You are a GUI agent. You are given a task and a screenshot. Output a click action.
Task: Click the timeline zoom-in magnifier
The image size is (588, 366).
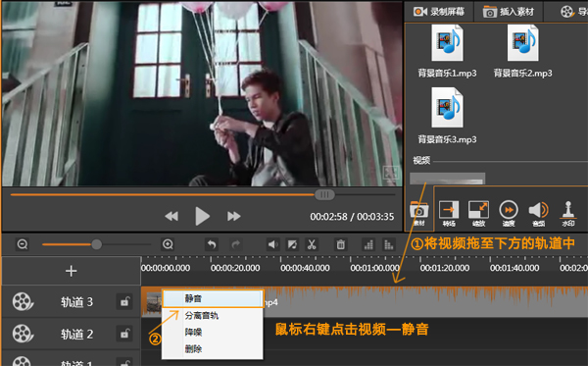168,244
